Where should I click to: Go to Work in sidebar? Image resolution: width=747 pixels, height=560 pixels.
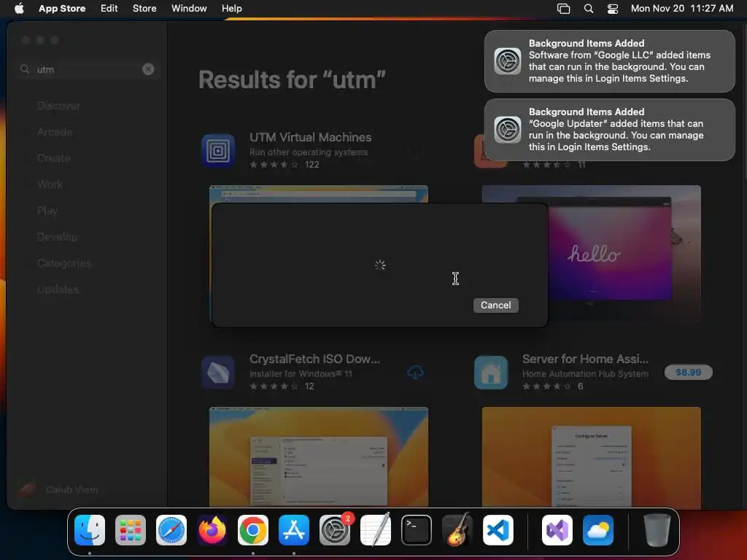click(50, 184)
